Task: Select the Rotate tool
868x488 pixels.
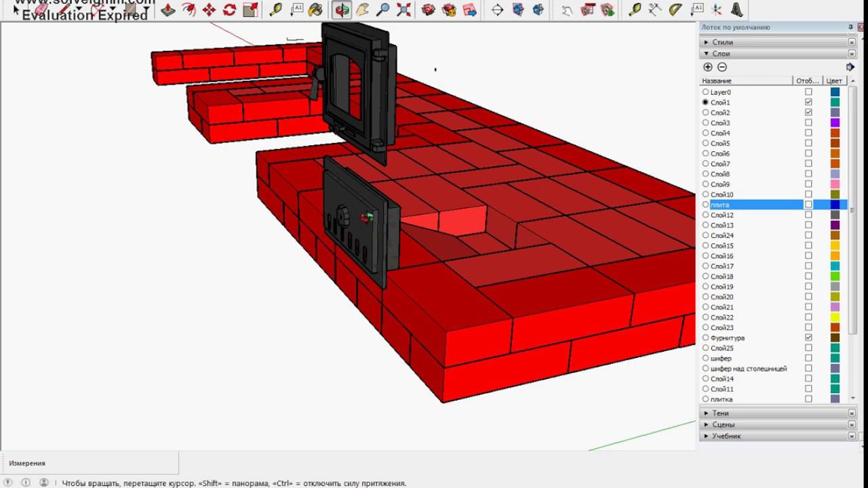Action: pyautogui.click(x=229, y=9)
